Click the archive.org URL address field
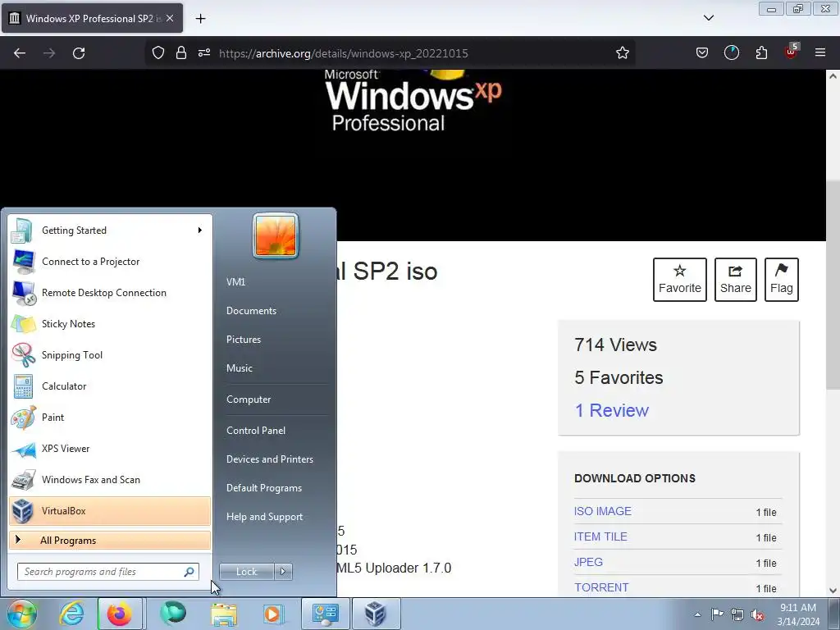 point(344,53)
